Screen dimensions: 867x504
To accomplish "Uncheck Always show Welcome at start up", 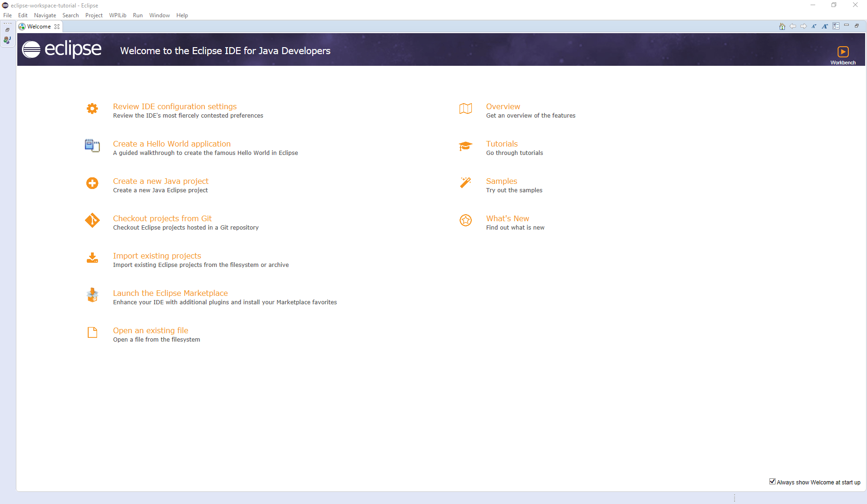I will pos(773,481).
